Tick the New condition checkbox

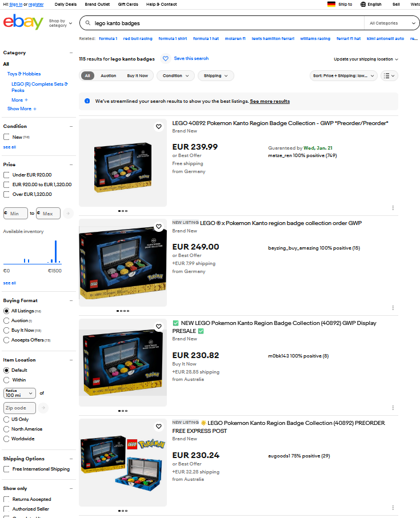[6, 136]
